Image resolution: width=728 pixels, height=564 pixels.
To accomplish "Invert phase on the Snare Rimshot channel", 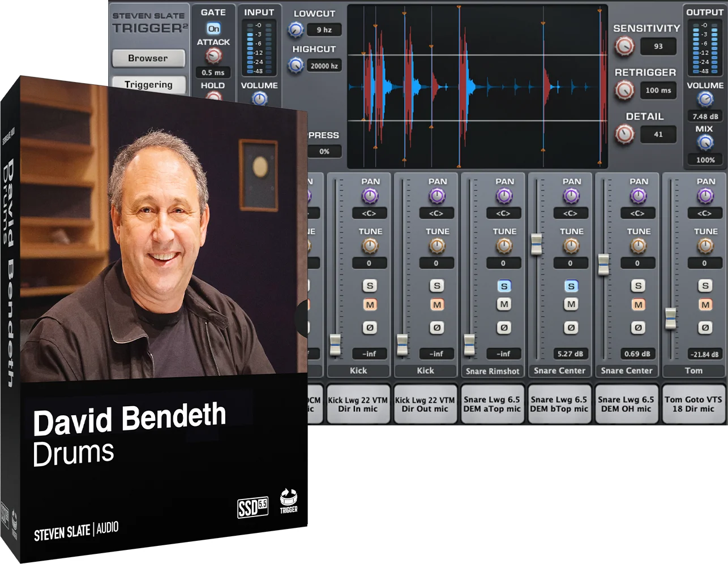I will (504, 328).
